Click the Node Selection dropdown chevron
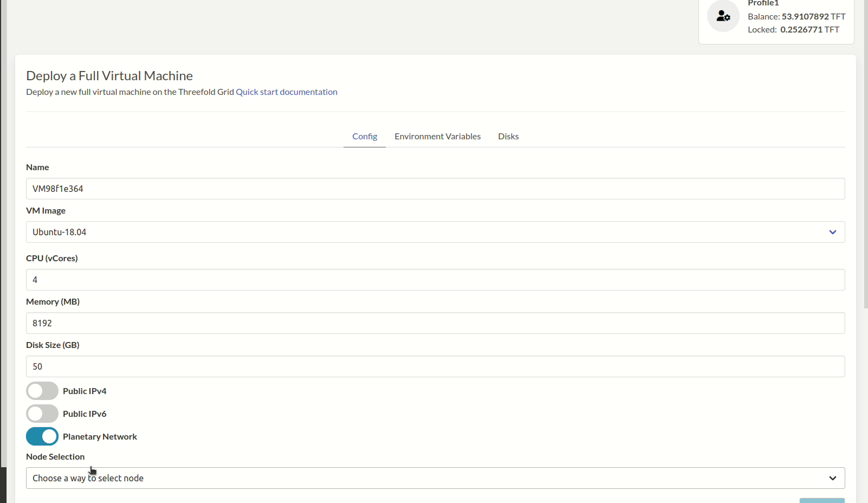868x503 pixels. pos(833,478)
